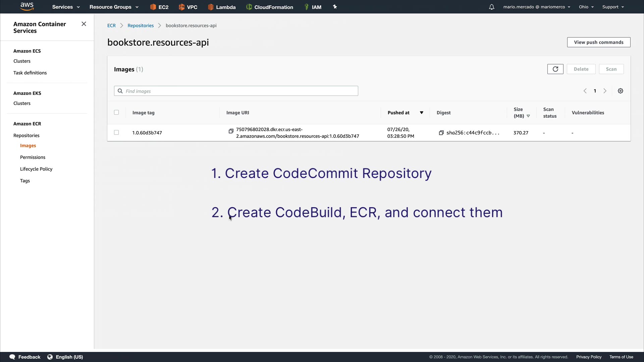Check the 1.0.60d3b747 image row checkbox
644x362 pixels.
tap(116, 132)
